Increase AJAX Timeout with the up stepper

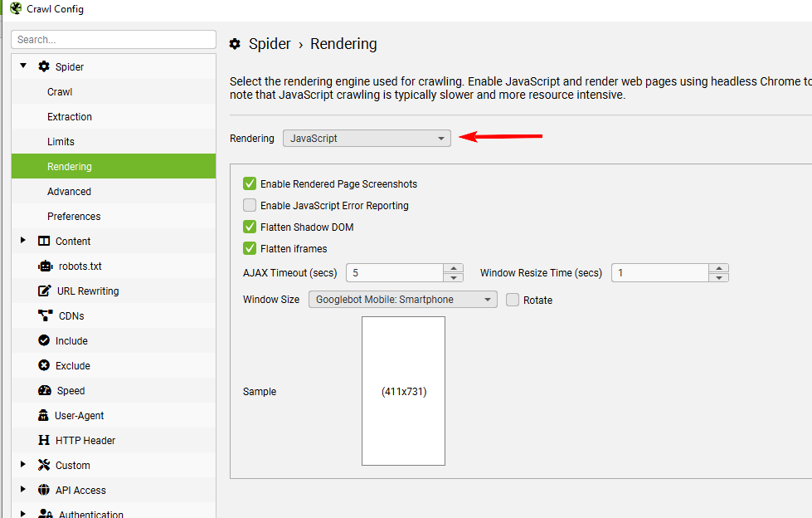point(454,267)
